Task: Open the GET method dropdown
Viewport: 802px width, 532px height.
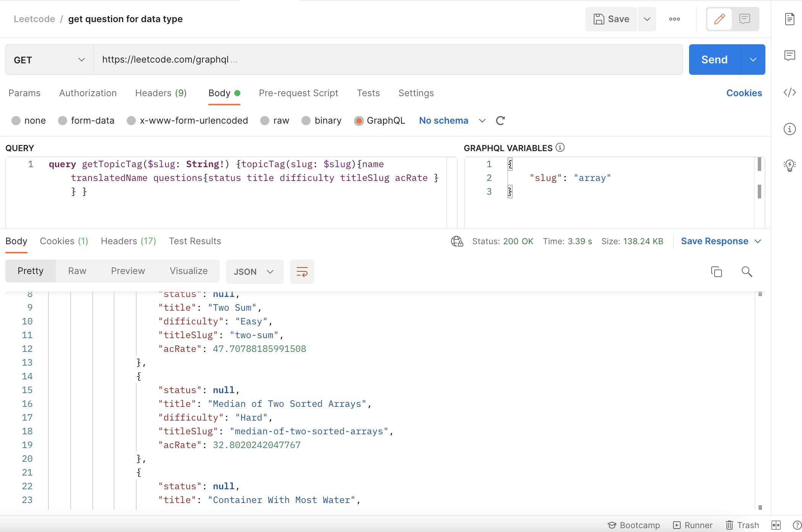Action: coord(81,60)
